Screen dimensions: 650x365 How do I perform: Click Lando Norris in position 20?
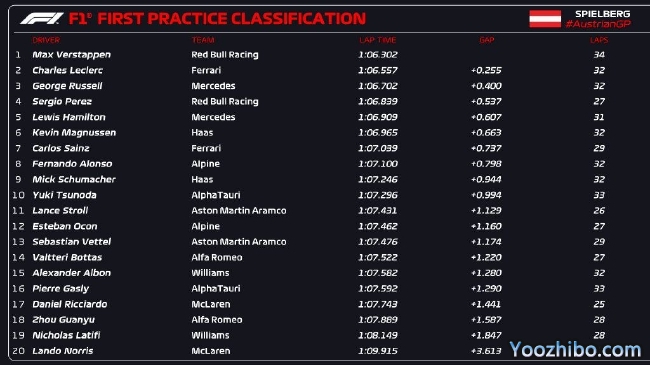pos(63,351)
